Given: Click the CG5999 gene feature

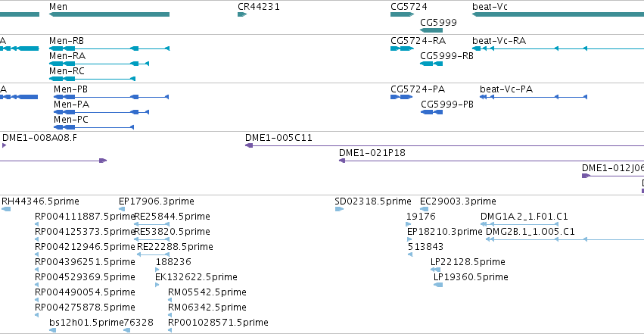Looking at the screenshot, I should [431, 30].
